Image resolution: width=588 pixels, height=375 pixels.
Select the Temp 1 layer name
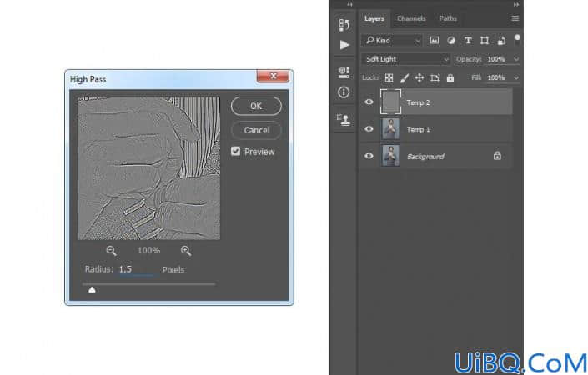(x=418, y=129)
